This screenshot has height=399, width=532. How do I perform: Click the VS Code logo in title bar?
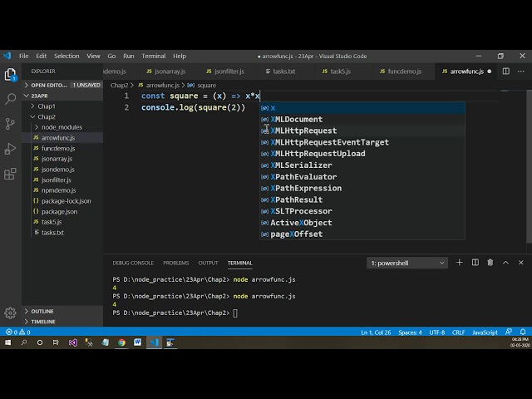[x=7, y=56]
